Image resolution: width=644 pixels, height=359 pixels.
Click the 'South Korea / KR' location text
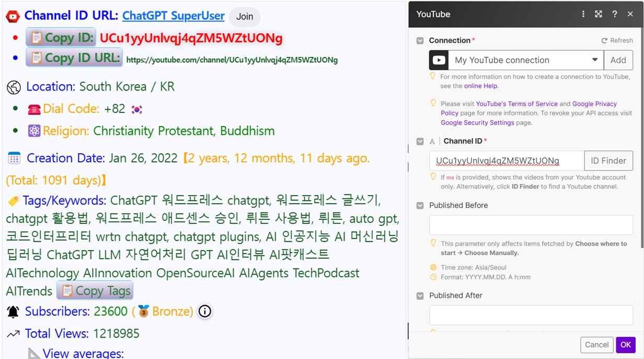click(127, 86)
